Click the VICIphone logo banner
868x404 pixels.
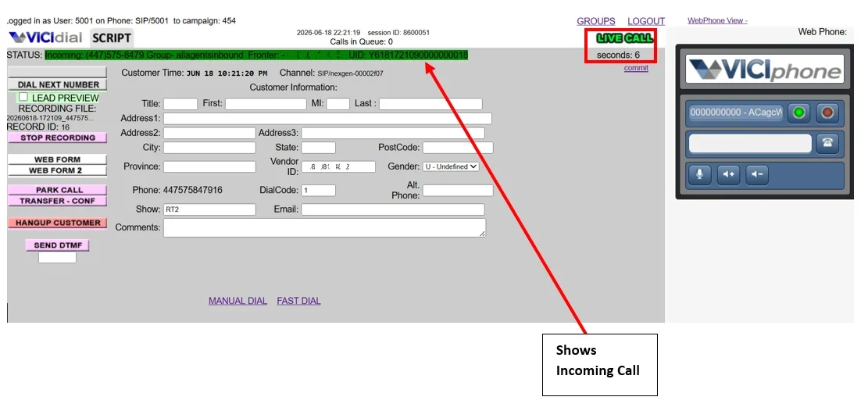[x=765, y=70]
